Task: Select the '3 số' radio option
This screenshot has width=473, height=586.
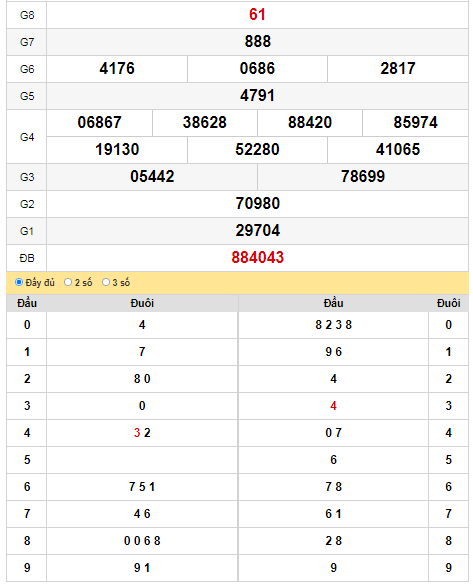Action: pyautogui.click(x=106, y=282)
